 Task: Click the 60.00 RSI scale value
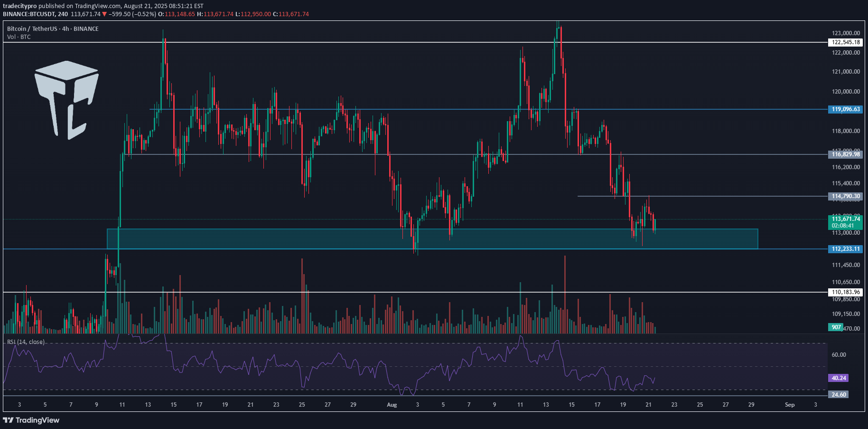(x=839, y=354)
